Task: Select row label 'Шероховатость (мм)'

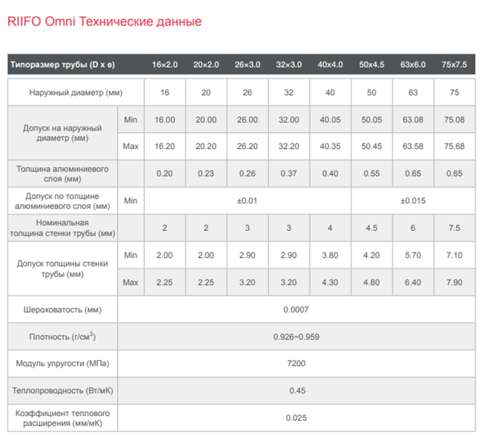Action: (x=62, y=310)
